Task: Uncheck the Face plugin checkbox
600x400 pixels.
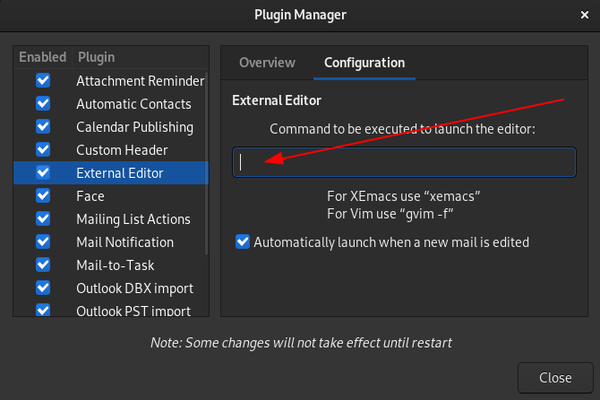Action: (x=43, y=195)
